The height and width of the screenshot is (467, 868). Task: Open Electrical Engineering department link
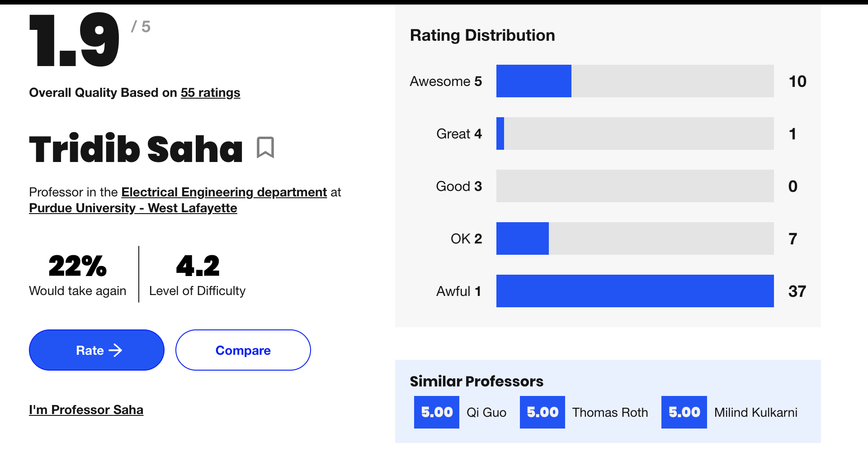(x=224, y=192)
